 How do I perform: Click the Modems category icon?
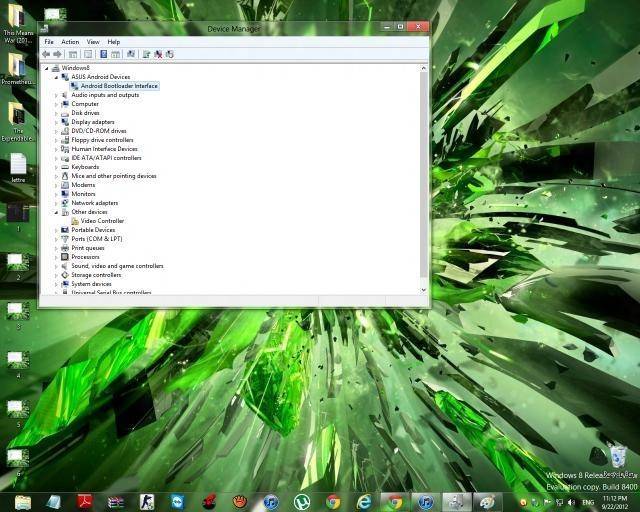[64, 185]
